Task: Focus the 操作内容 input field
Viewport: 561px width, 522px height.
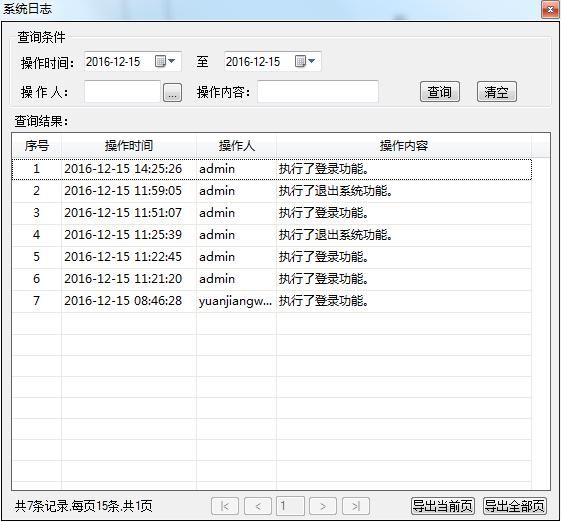Action: pos(318,92)
